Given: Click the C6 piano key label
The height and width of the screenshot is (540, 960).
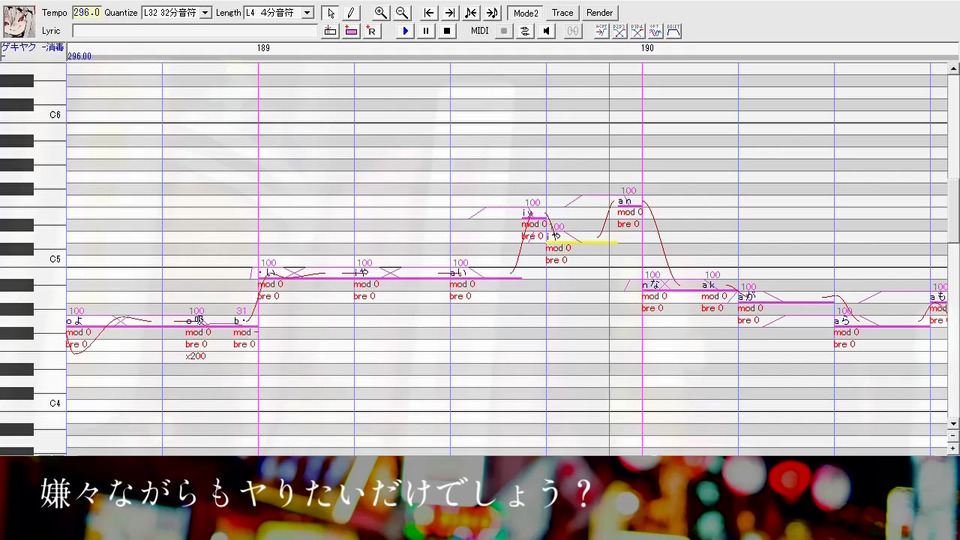Looking at the screenshot, I should tap(55, 114).
